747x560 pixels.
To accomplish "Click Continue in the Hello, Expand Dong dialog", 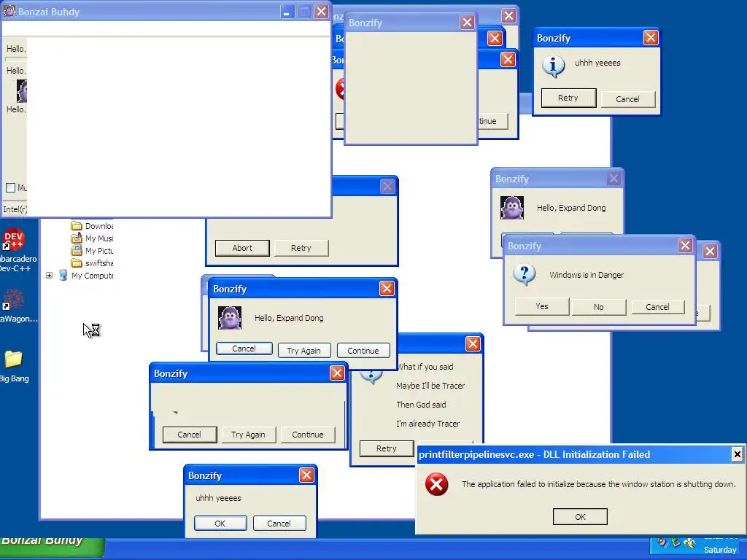I will click(x=363, y=351).
